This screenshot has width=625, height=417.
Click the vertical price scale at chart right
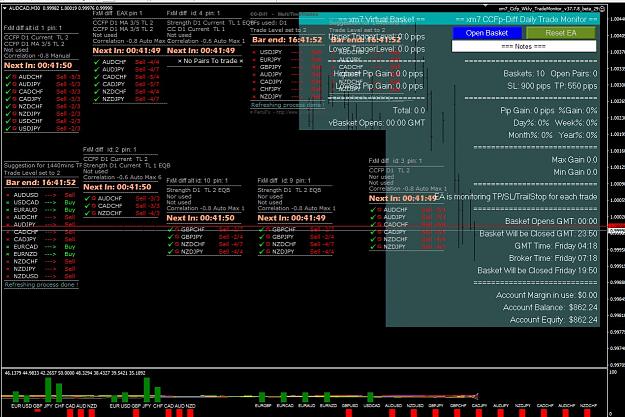[616, 189]
